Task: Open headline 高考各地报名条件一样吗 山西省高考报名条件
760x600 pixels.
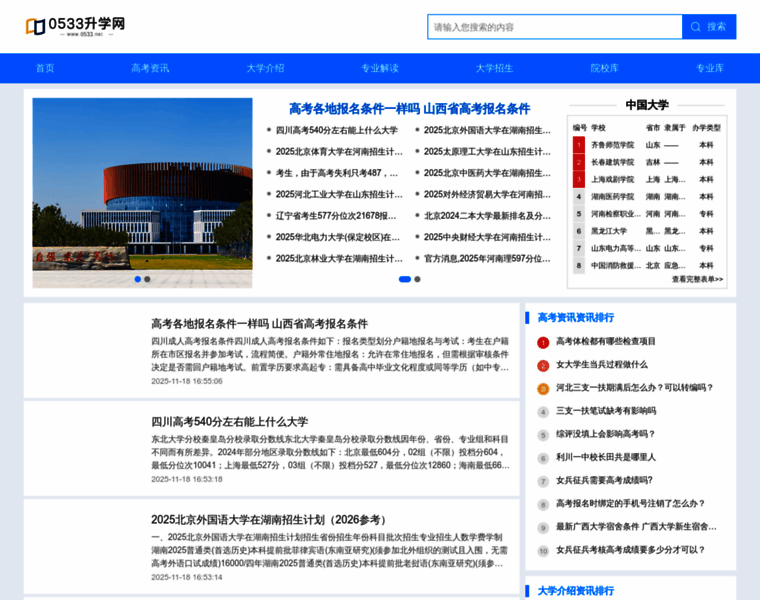Action: point(409,108)
